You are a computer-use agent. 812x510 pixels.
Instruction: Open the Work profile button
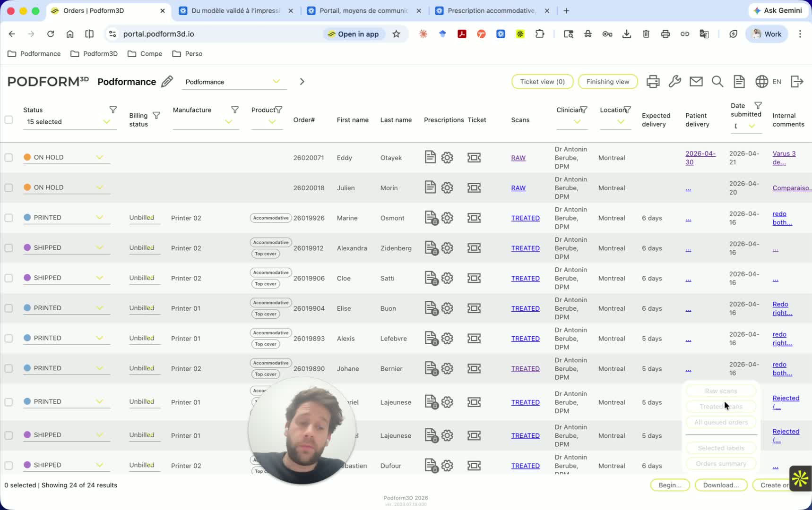(766, 34)
